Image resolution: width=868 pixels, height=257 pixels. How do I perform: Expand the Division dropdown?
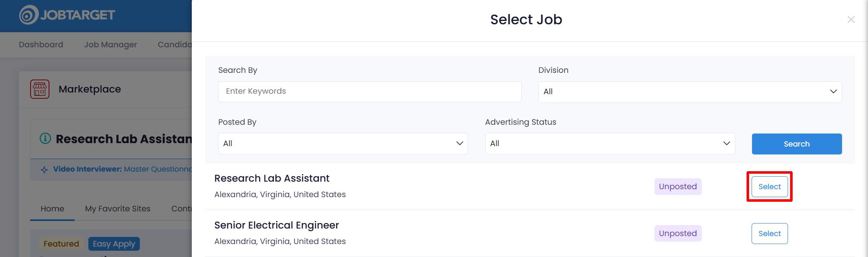(690, 92)
